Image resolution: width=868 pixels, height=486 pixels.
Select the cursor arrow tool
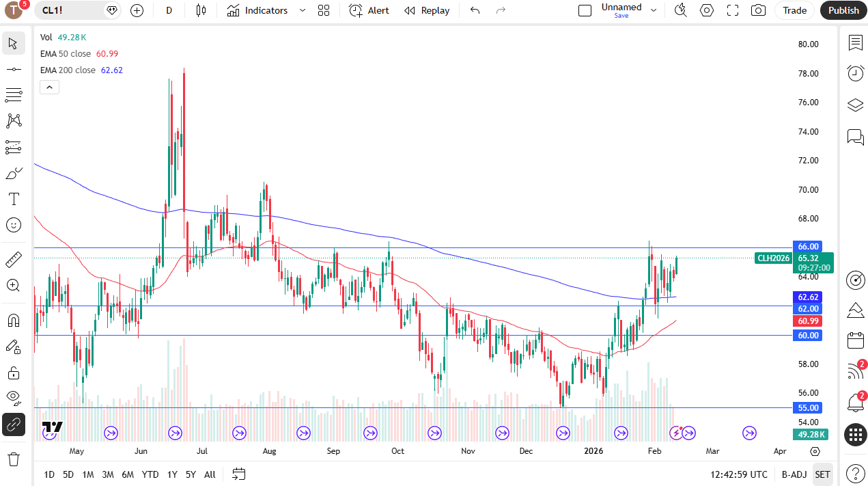point(13,43)
